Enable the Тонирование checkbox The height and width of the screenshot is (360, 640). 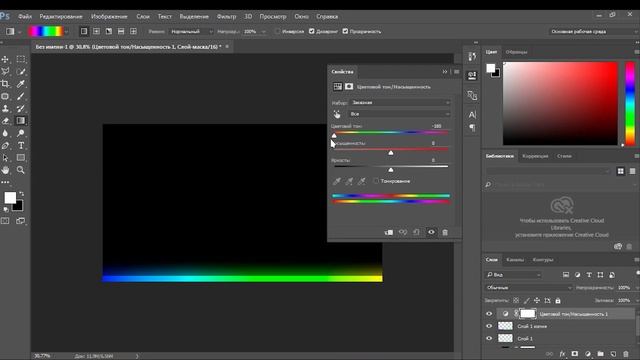[376, 181]
